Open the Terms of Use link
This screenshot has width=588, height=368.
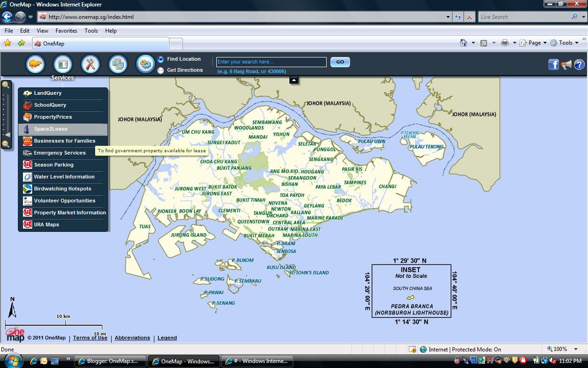pyautogui.click(x=90, y=338)
